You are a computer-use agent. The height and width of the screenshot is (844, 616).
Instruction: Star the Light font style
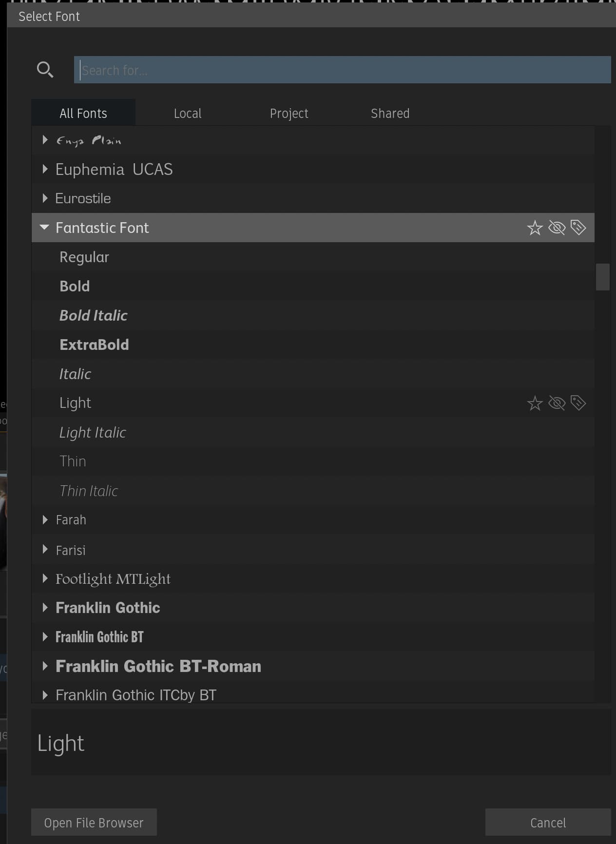coord(535,403)
